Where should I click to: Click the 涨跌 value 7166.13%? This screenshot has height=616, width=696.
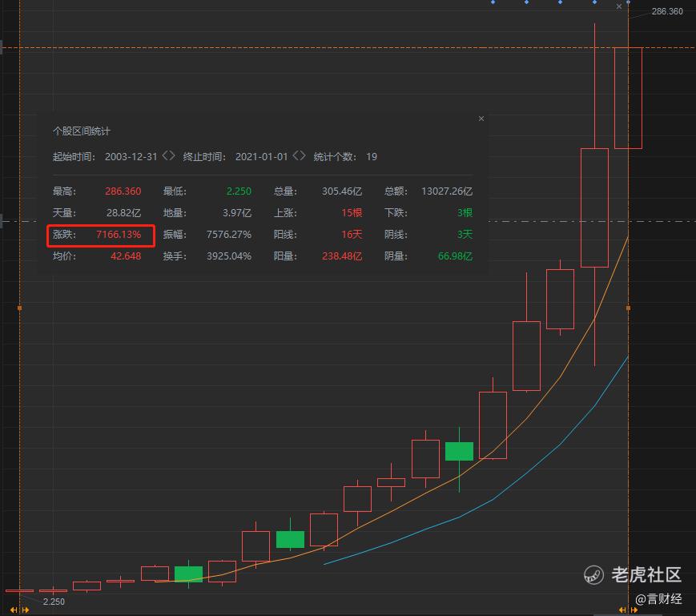coord(119,235)
